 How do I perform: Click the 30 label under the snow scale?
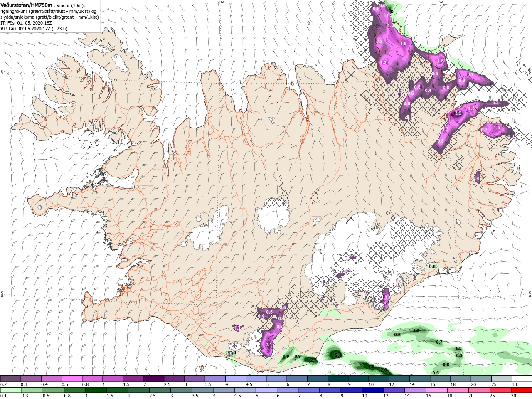coord(514,384)
